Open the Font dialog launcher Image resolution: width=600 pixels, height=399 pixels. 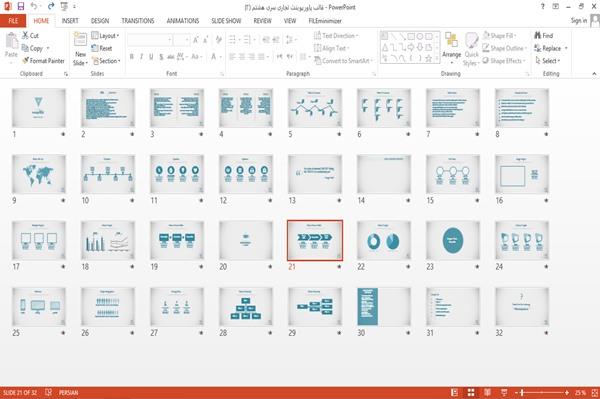tap(222, 74)
